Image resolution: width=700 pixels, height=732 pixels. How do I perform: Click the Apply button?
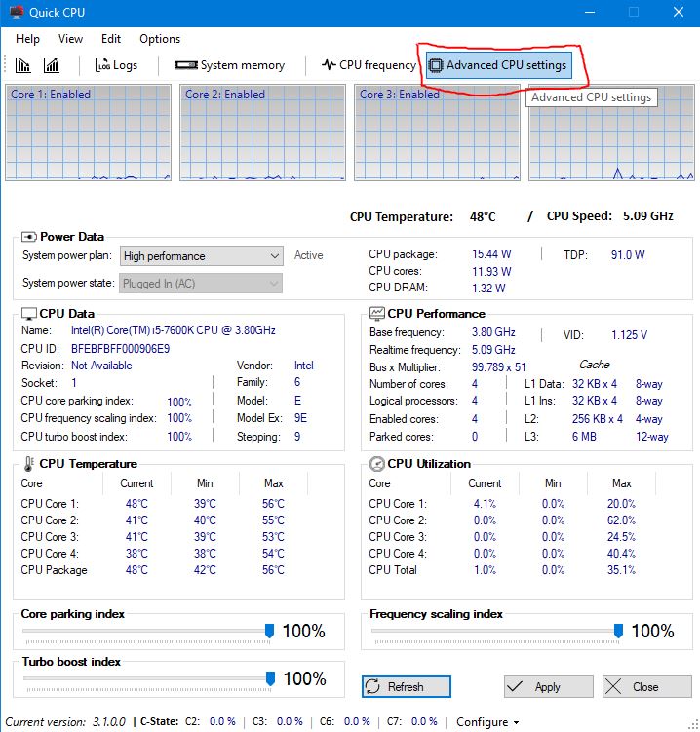coord(548,687)
